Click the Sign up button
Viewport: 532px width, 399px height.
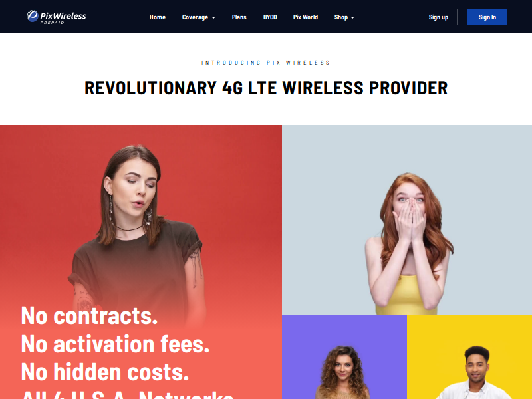click(x=438, y=17)
